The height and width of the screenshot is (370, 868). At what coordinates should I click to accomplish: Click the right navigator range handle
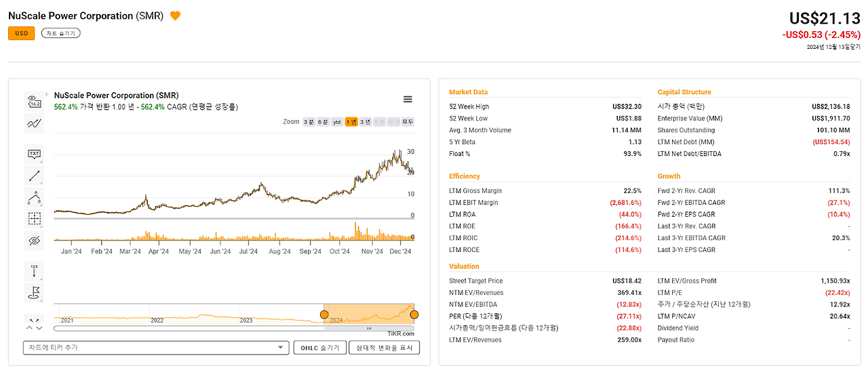click(414, 315)
